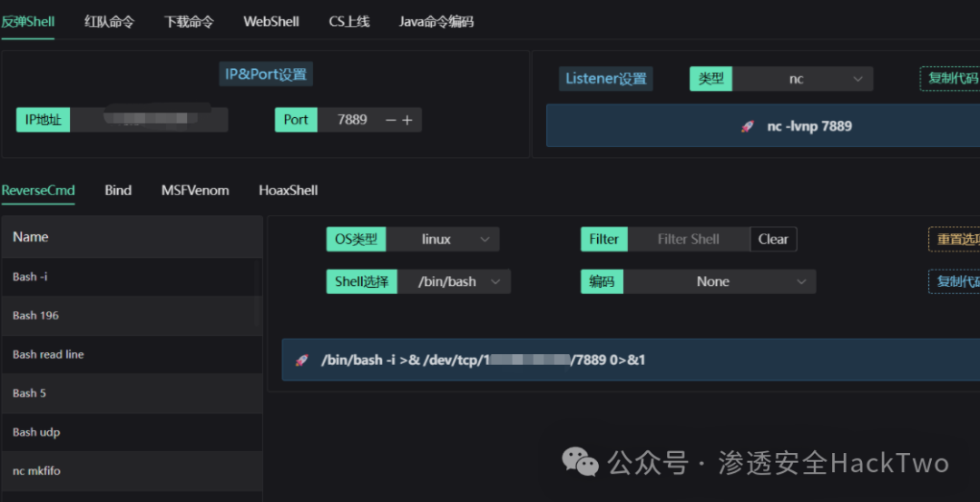Screen dimensions: 980x502
Task: Click the shell list scrollbar
Action: tap(256, 294)
